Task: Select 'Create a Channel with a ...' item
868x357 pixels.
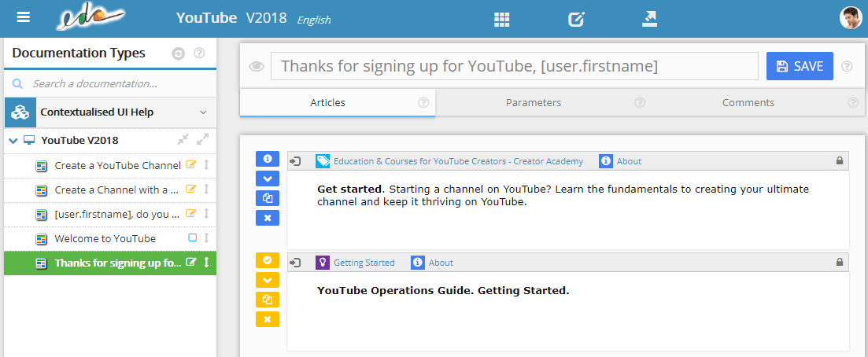Action: (x=116, y=190)
